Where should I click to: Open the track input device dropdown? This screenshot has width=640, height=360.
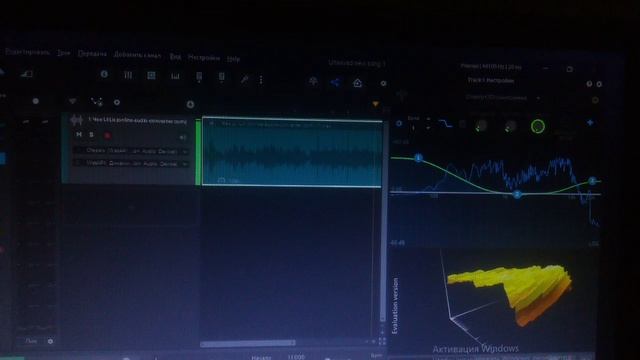[131, 151]
